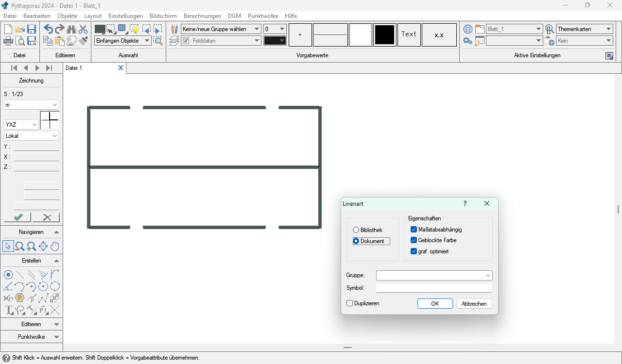Click the white fill pattern swatch

(361, 35)
